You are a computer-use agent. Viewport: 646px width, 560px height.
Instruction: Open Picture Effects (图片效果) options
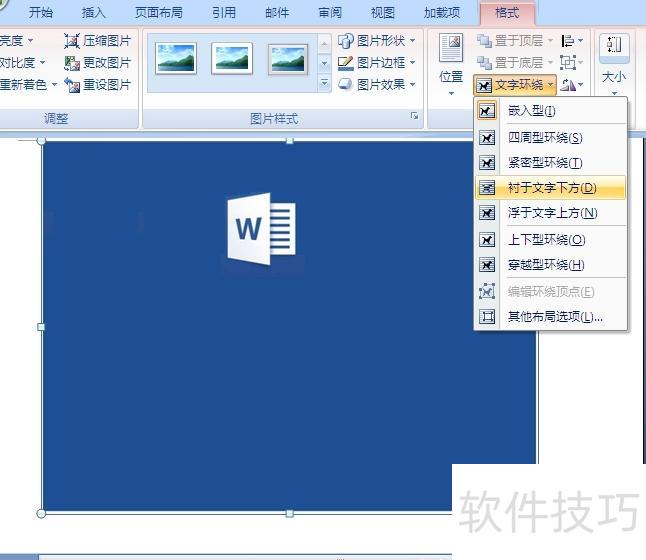click(376, 84)
